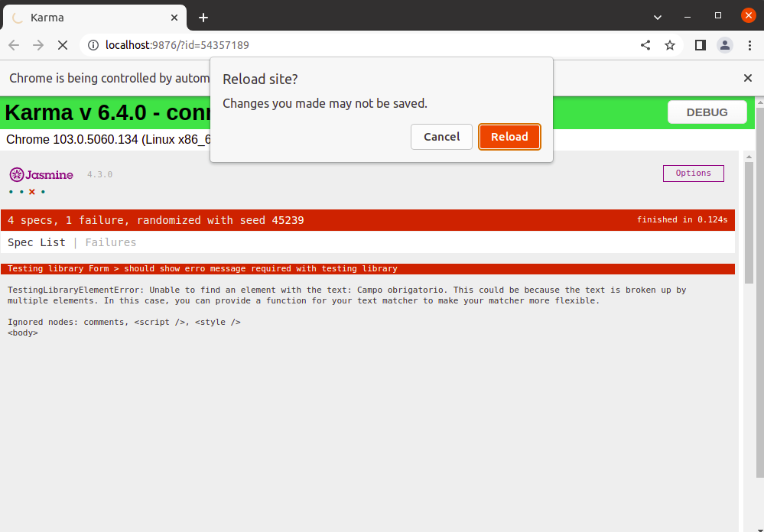Maximize the Chrome window
The height and width of the screenshot is (532, 764).
tap(717, 16)
